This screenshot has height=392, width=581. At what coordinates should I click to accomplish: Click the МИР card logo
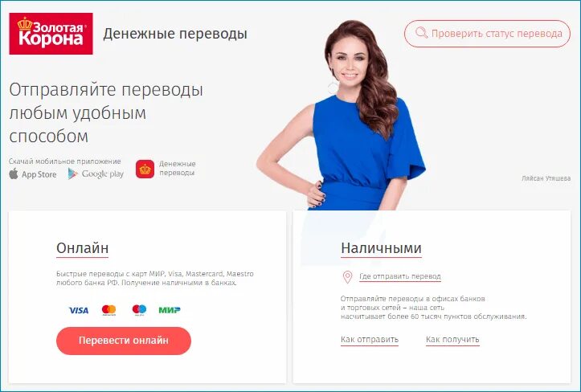[170, 310]
